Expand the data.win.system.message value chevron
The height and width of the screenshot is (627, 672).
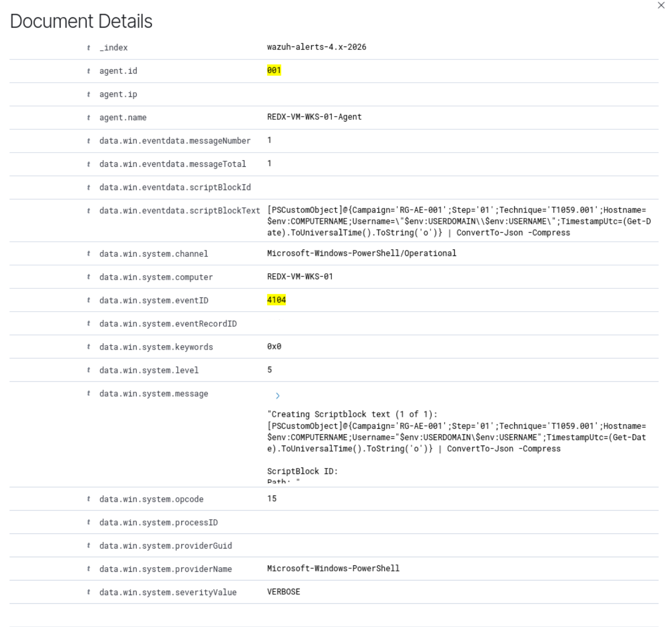[278, 396]
